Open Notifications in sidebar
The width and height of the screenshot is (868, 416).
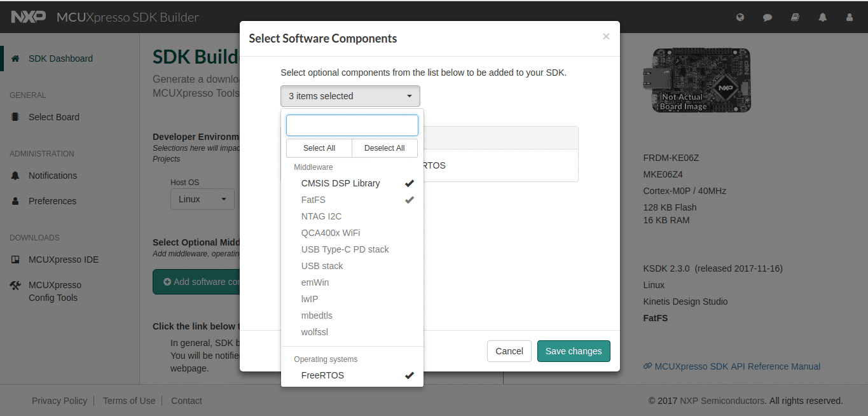click(x=53, y=176)
